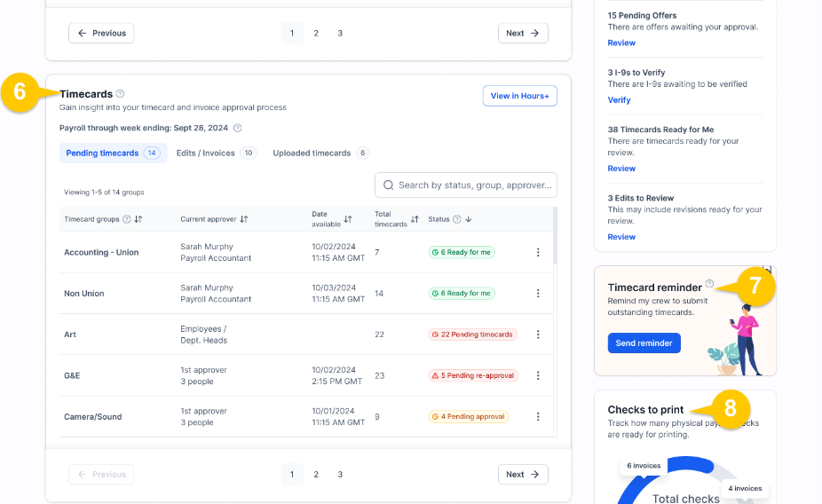This screenshot has width=822, height=504.
Task: Click help icon next to Status header
Action: click(x=456, y=219)
